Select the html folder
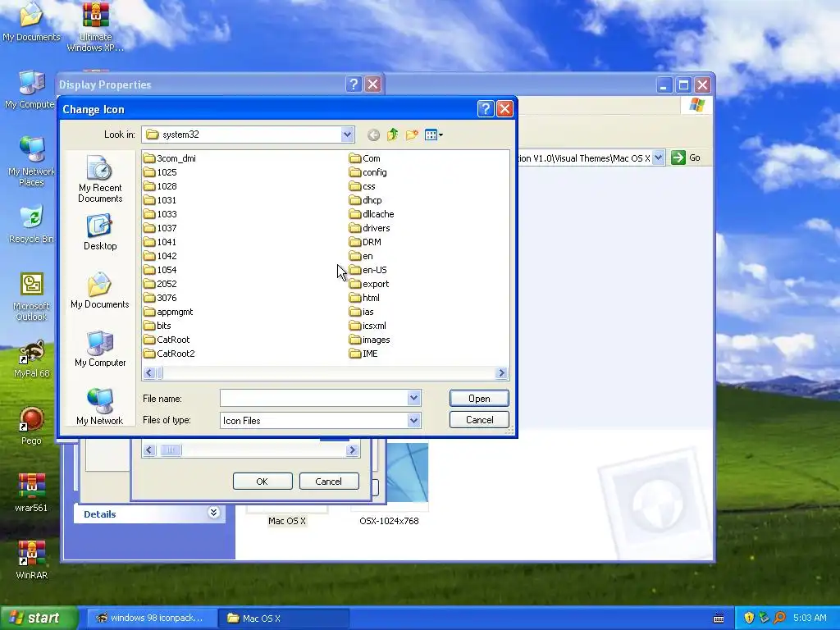The height and width of the screenshot is (630, 840). (x=364, y=297)
